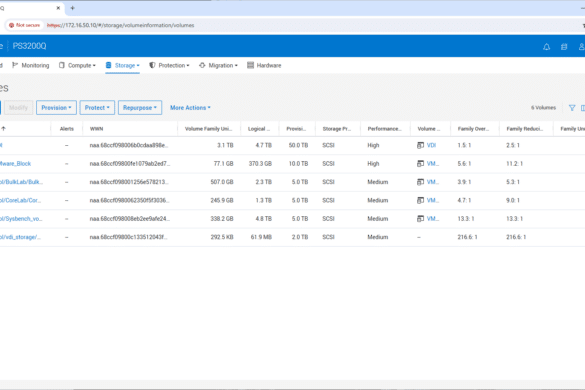
Task: Select the 13.3:1 family overall value
Action: coord(466,218)
